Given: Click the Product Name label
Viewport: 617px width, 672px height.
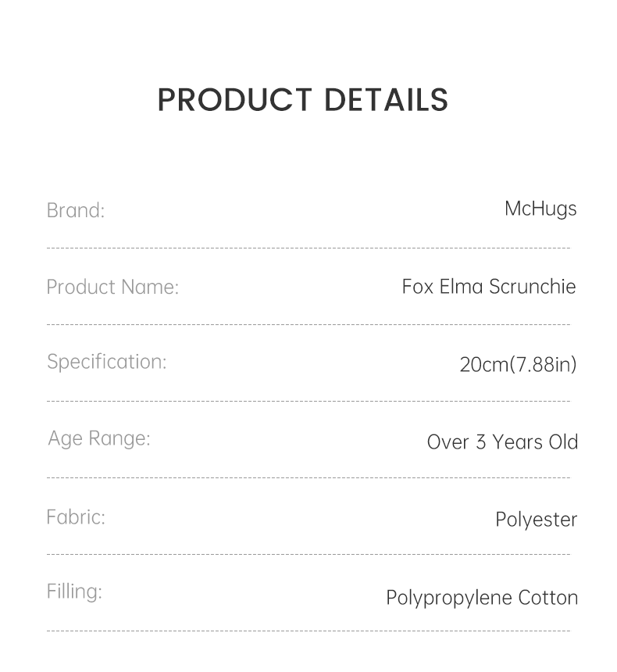Looking at the screenshot, I should (112, 287).
